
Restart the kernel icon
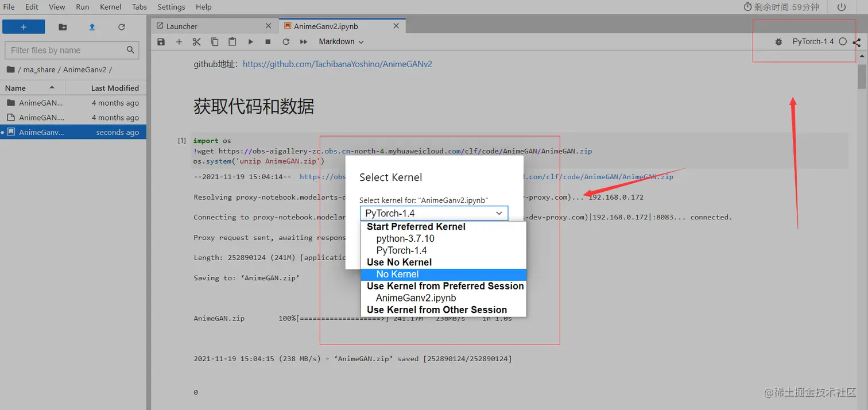point(286,42)
